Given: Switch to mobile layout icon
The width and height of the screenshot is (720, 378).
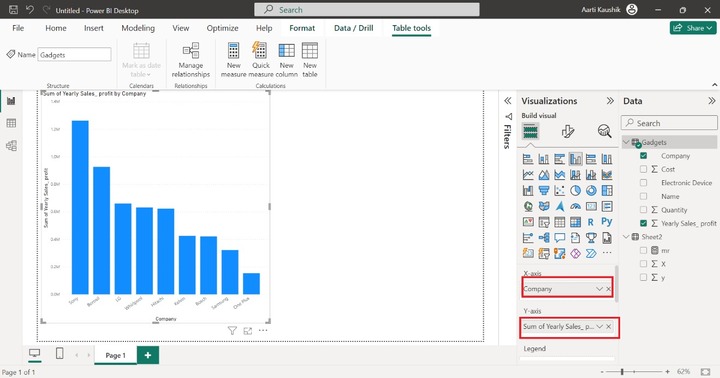Looking at the screenshot, I should [x=59, y=354].
